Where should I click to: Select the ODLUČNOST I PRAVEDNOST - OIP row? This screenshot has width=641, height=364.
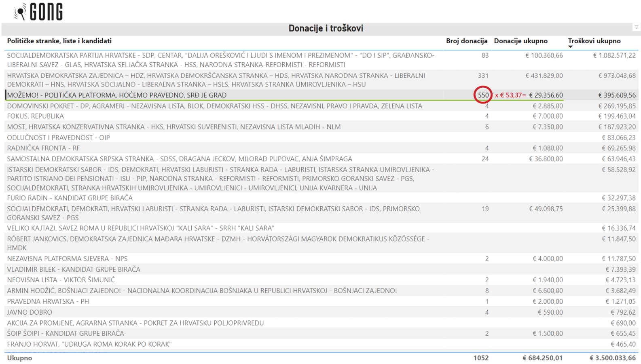58,138
